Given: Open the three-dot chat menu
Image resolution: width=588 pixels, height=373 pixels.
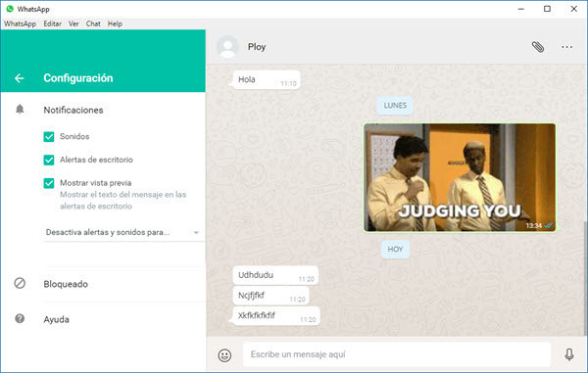Looking at the screenshot, I should point(566,47).
